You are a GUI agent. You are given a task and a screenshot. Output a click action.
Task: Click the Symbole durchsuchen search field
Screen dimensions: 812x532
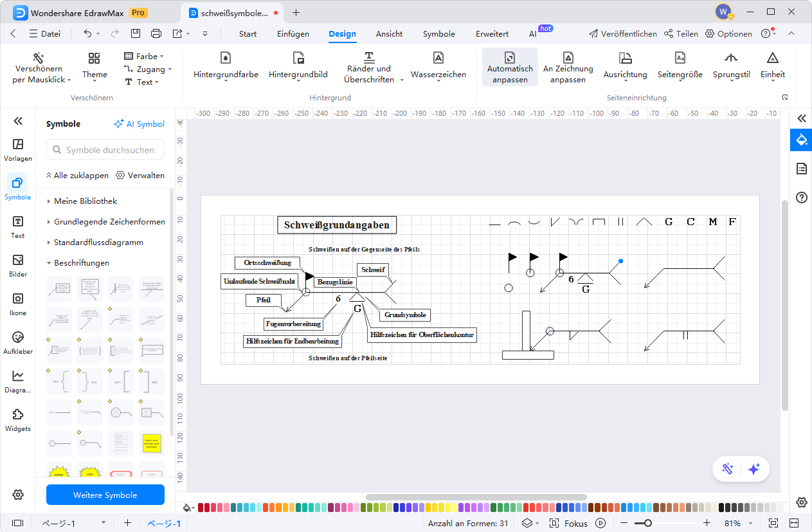click(x=105, y=150)
